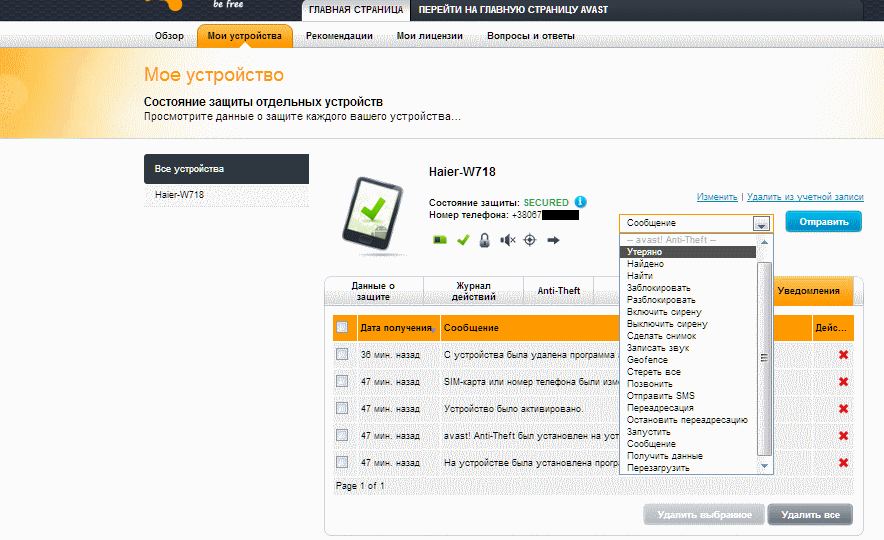Choose Переадресация from the dropdown list
This screenshot has width=884, height=540.
(688, 408)
